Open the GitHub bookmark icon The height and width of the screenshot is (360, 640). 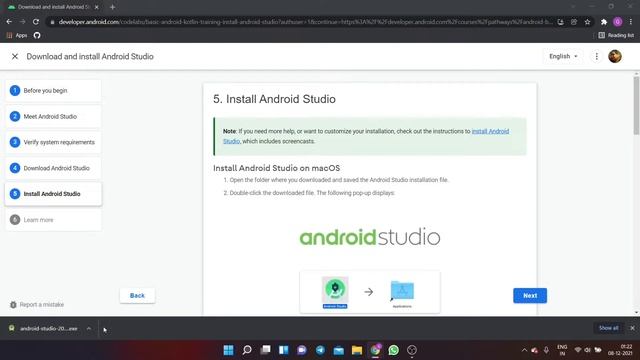click(37, 36)
